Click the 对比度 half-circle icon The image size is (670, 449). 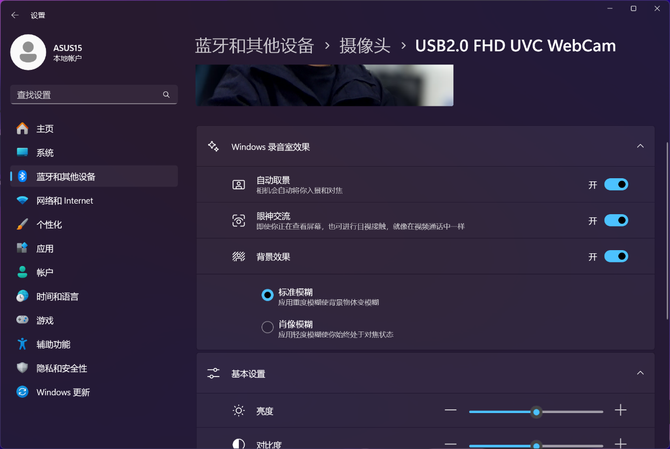point(238,444)
